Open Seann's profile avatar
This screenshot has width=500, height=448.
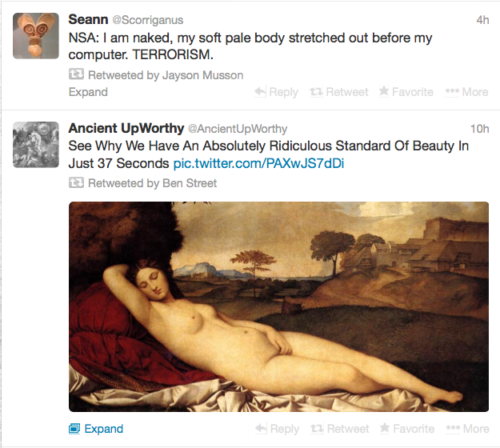click(x=36, y=36)
